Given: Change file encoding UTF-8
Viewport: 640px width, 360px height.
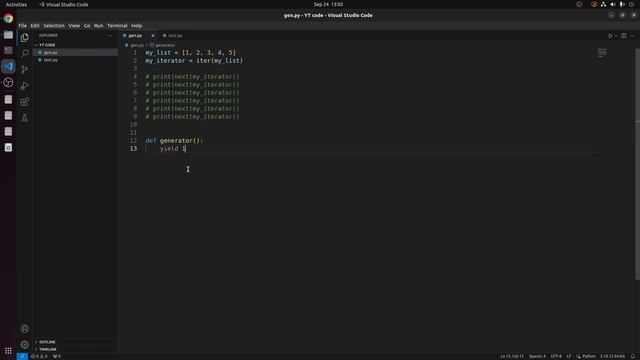Looking at the screenshot, I should 556,356.
